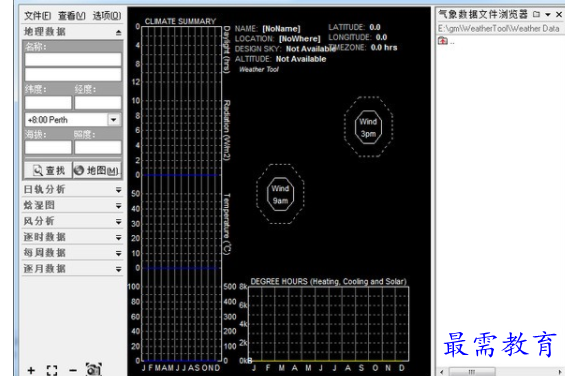This screenshot has width=565, height=376.
Task: Click the zoom in plus icon
Action: 31,370
